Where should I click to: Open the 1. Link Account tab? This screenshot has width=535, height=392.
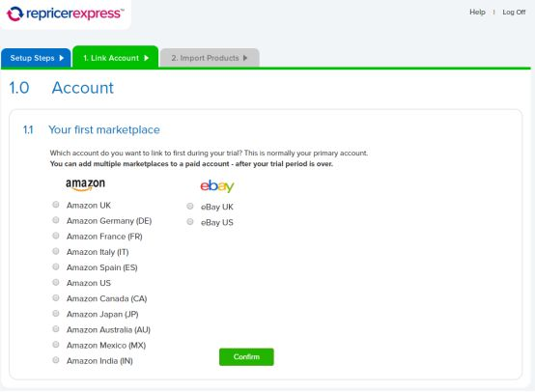[116, 57]
